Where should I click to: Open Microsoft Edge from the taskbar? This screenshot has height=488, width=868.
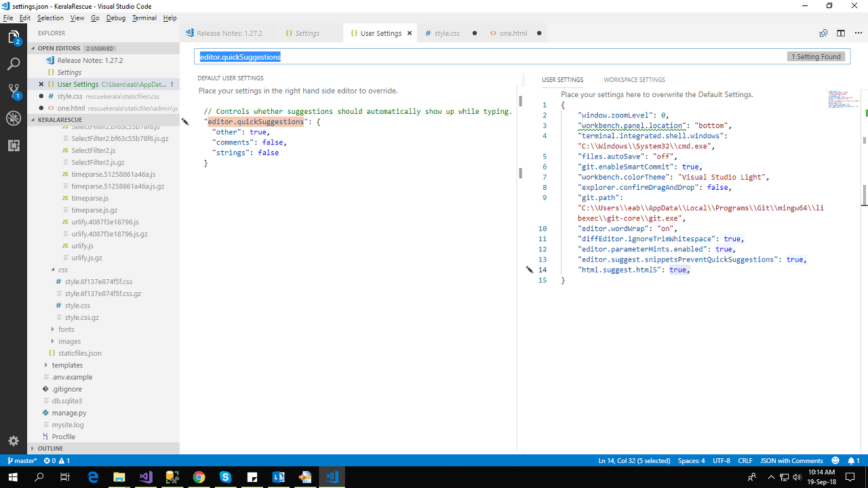(93, 477)
